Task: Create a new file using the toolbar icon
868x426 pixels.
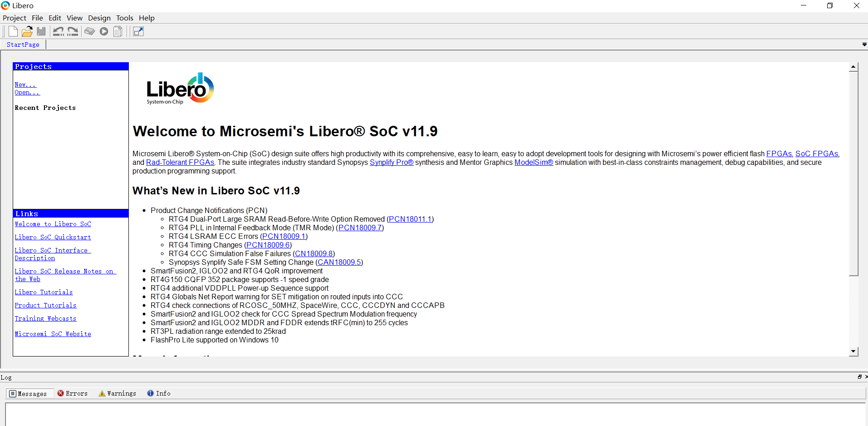Action: (x=12, y=31)
